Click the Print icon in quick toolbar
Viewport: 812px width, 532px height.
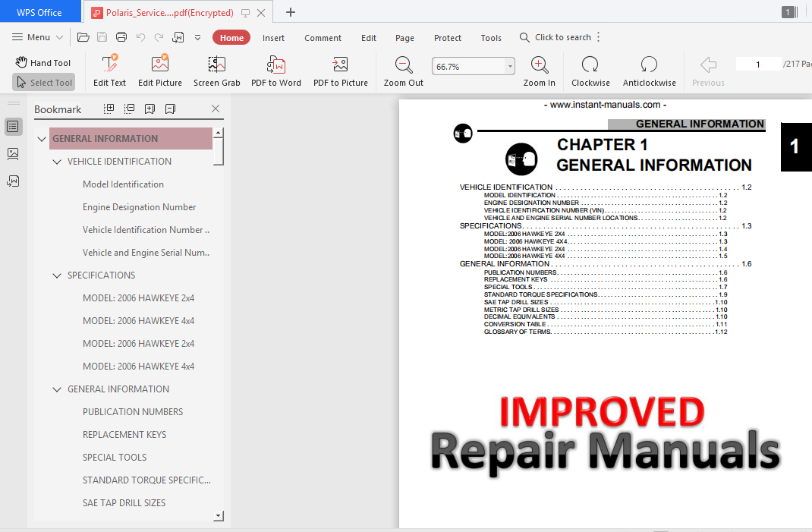click(x=121, y=37)
